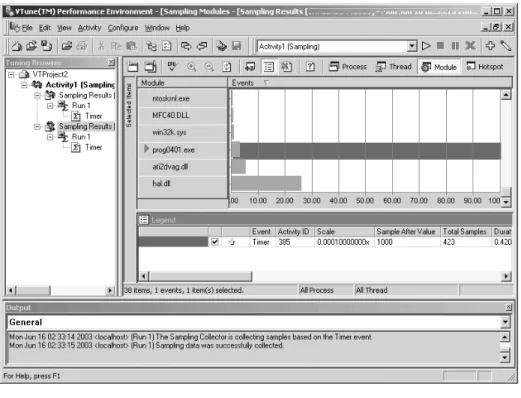The height and width of the screenshot is (398, 521).
Task: Select the Module view button
Action: coord(439,67)
